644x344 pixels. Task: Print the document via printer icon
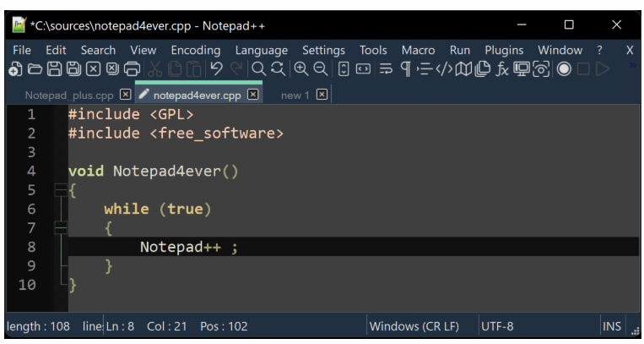coord(132,68)
